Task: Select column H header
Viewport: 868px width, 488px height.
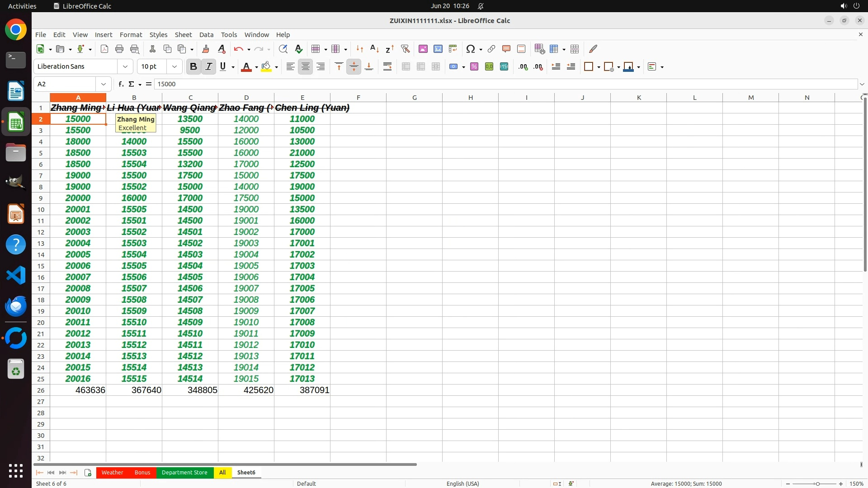Action: [470, 97]
